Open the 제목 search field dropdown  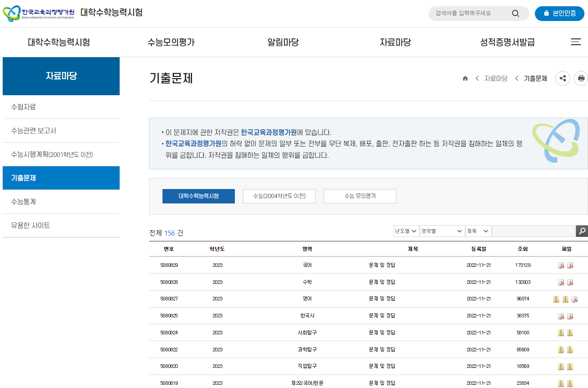point(478,231)
